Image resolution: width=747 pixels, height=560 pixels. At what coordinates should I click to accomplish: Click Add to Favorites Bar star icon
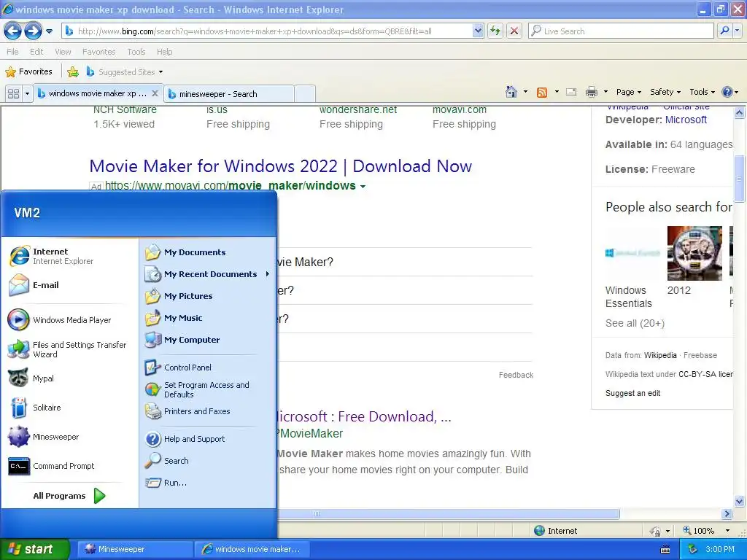pos(73,72)
